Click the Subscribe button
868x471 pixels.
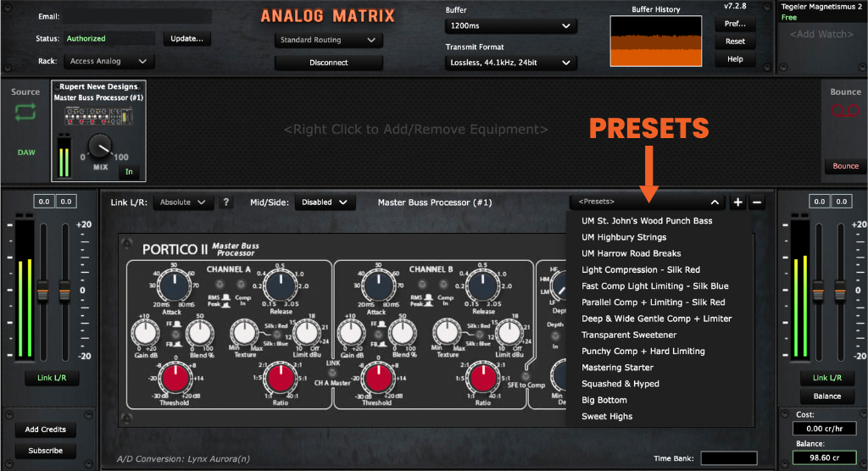[x=46, y=451]
